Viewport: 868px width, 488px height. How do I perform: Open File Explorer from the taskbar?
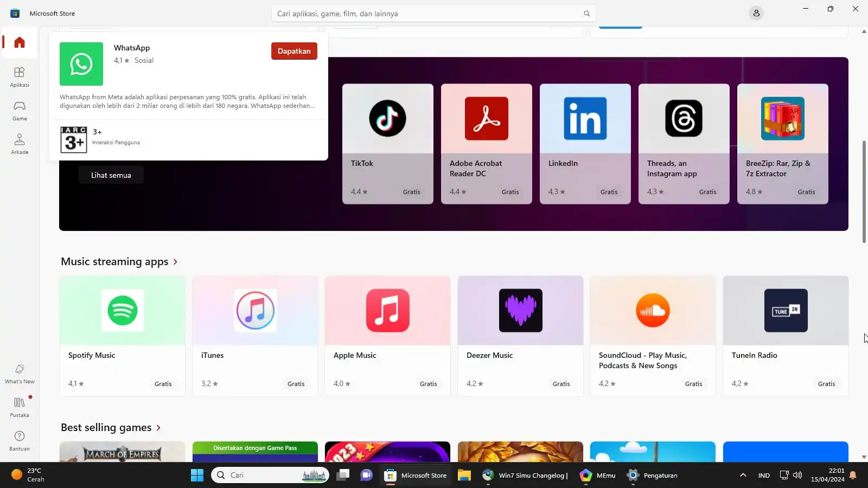click(x=464, y=476)
